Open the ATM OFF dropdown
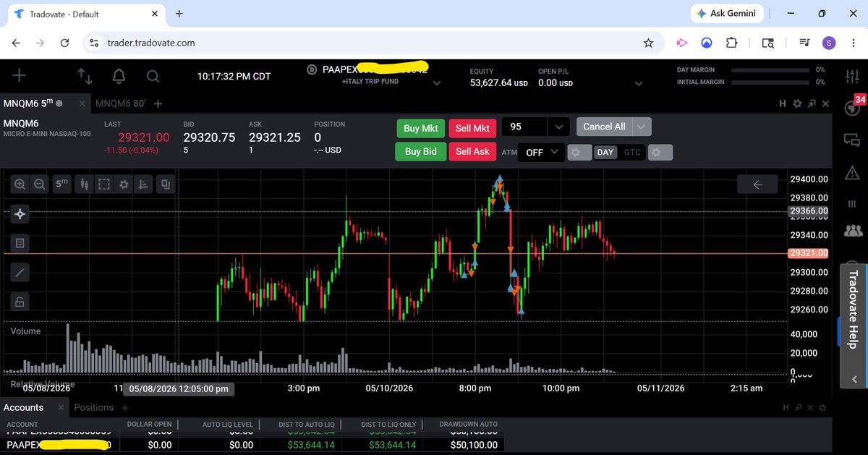Image resolution: width=868 pixels, height=455 pixels. click(x=541, y=152)
